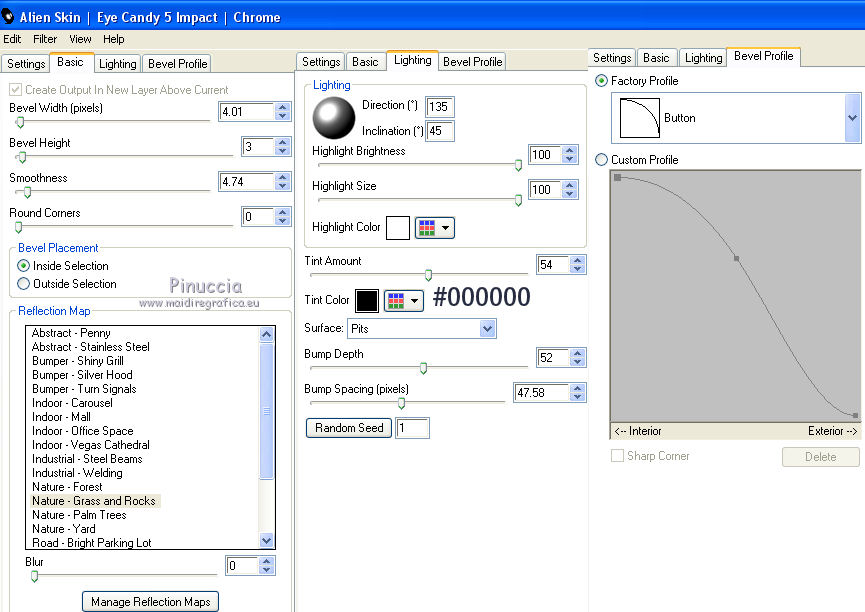
Task: Increase Highlight Brightness with the up arrow
Action: [x=569, y=150]
